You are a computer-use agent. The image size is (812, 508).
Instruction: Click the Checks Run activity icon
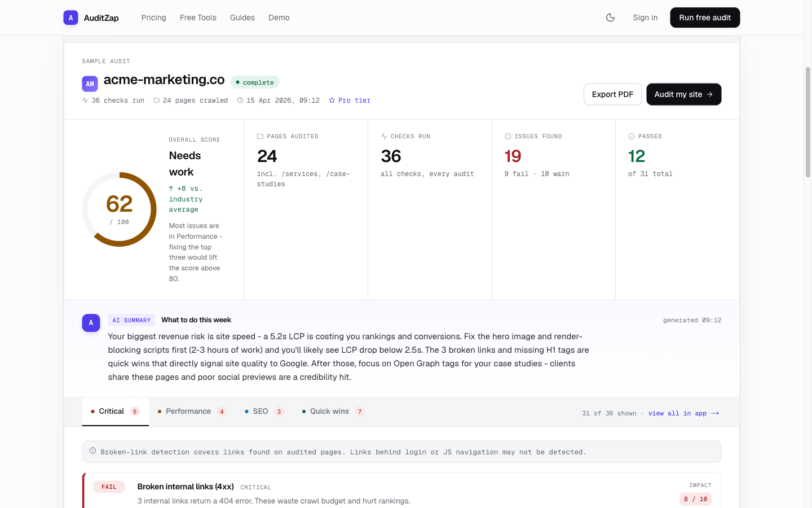click(x=384, y=136)
